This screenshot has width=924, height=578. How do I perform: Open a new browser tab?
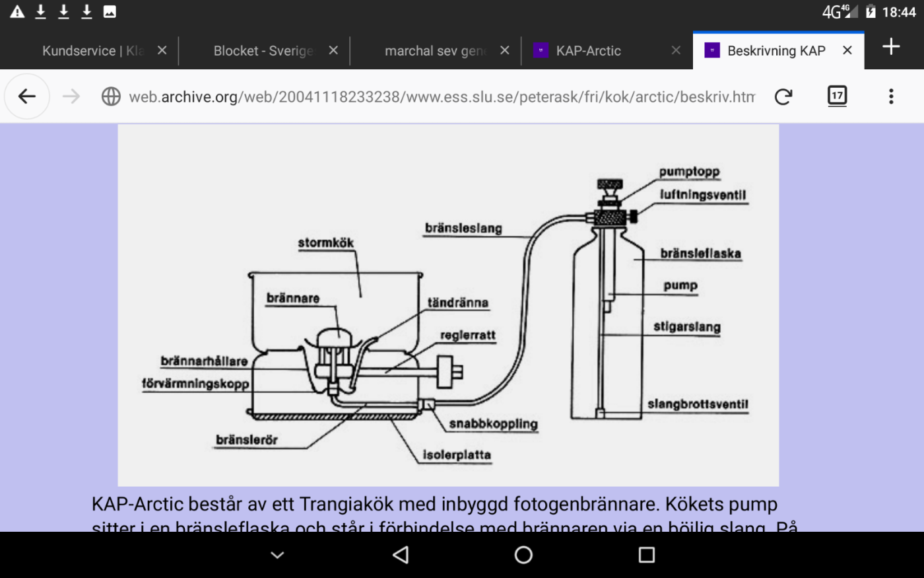(x=891, y=46)
